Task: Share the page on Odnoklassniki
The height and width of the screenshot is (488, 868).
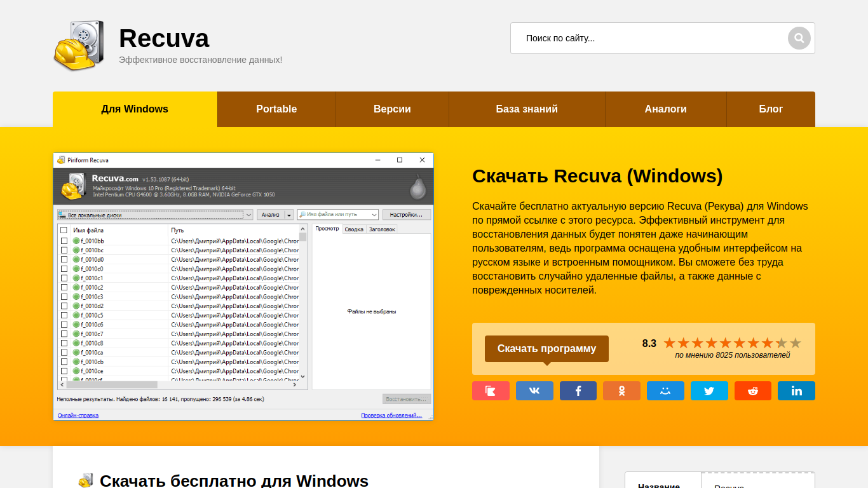Action: (621, 391)
